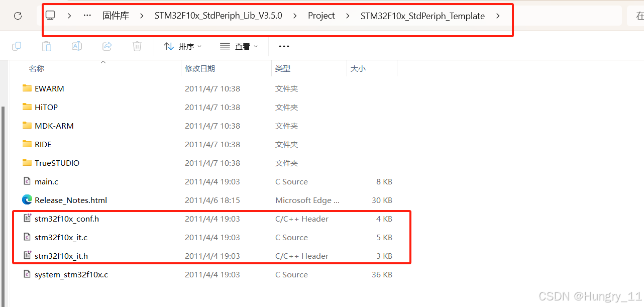Select the RIDE folder icon
This screenshot has height=307, width=644.
click(x=27, y=144)
